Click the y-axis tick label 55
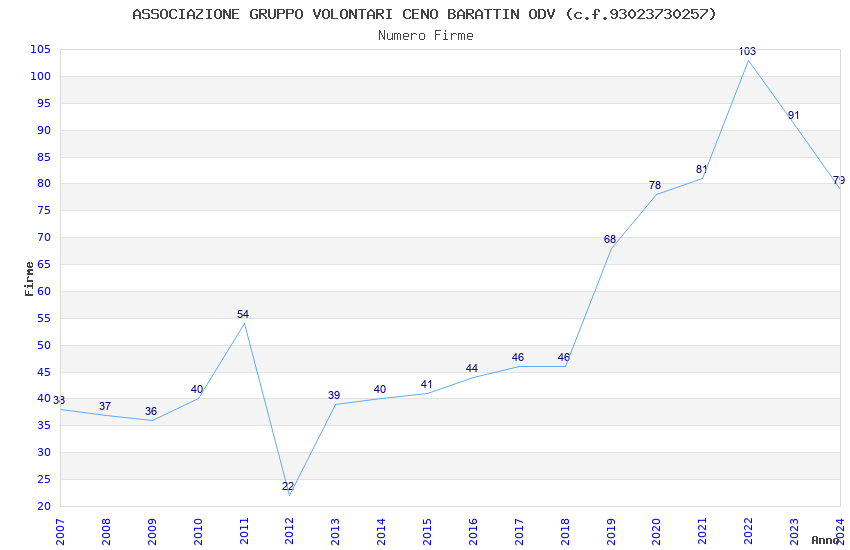The image size is (850, 550). tap(44, 318)
